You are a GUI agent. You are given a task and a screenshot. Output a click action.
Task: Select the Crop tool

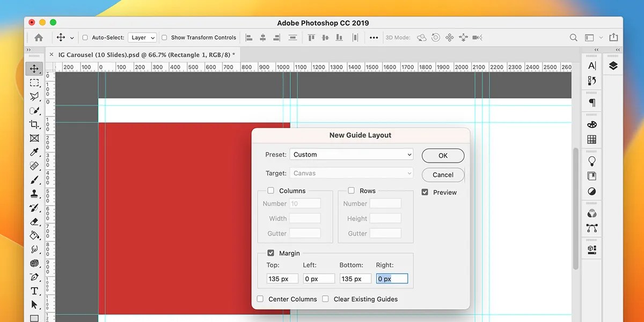tap(34, 125)
